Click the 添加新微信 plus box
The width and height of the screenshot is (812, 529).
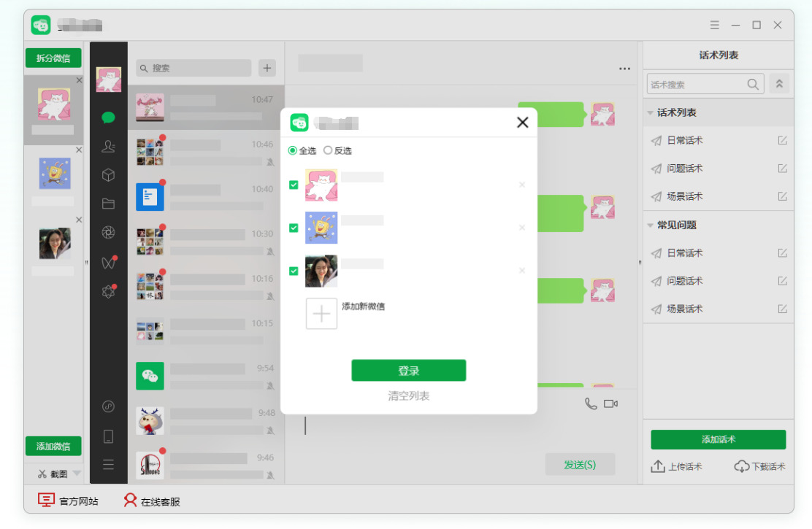pyautogui.click(x=321, y=314)
